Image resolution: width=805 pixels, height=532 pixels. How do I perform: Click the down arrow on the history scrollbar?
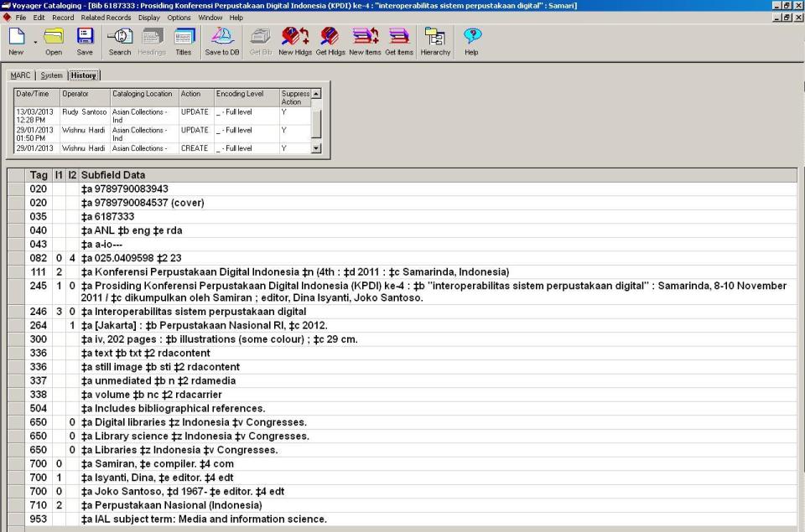point(318,149)
